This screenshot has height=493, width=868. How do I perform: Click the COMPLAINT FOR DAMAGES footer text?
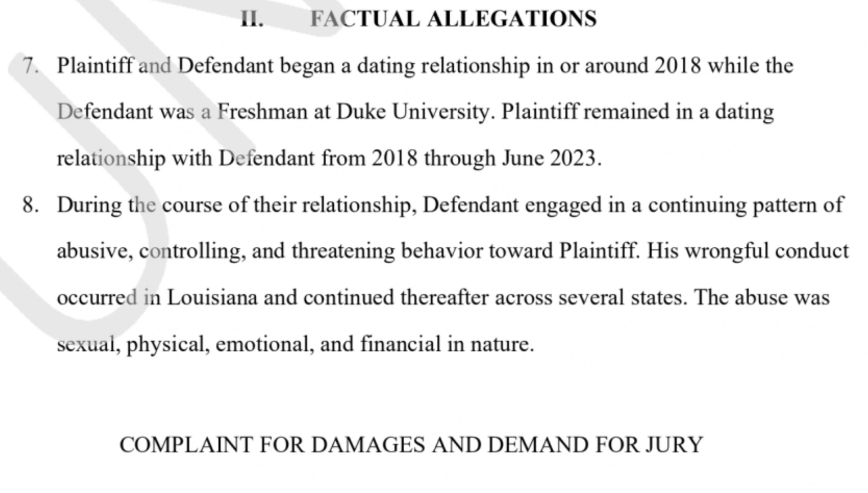click(411, 445)
